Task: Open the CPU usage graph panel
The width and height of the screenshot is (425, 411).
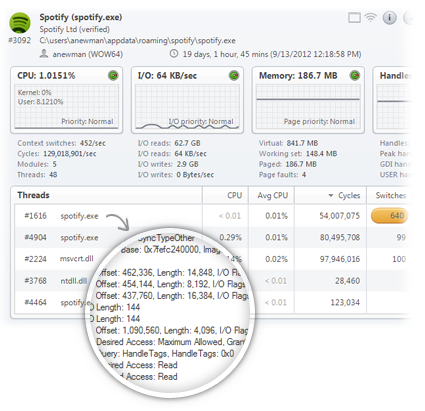Action: 66,100
